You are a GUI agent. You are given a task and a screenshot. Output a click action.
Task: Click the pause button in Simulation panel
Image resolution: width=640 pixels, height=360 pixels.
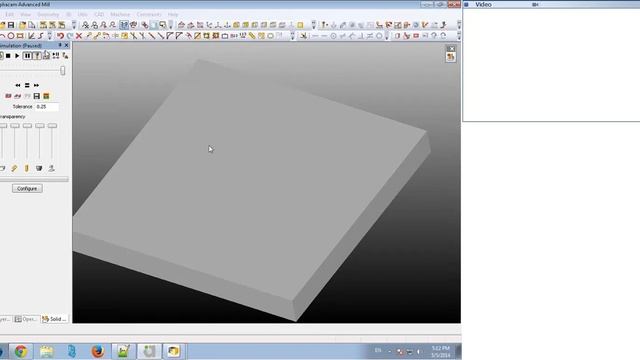pyautogui.click(x=27, y=56)
